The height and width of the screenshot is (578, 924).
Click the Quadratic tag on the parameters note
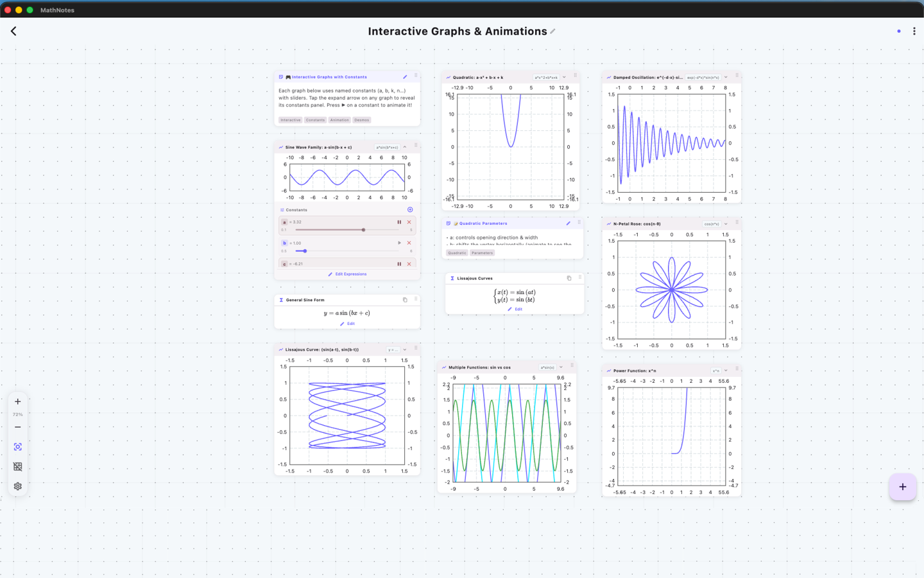pos(457,253)
